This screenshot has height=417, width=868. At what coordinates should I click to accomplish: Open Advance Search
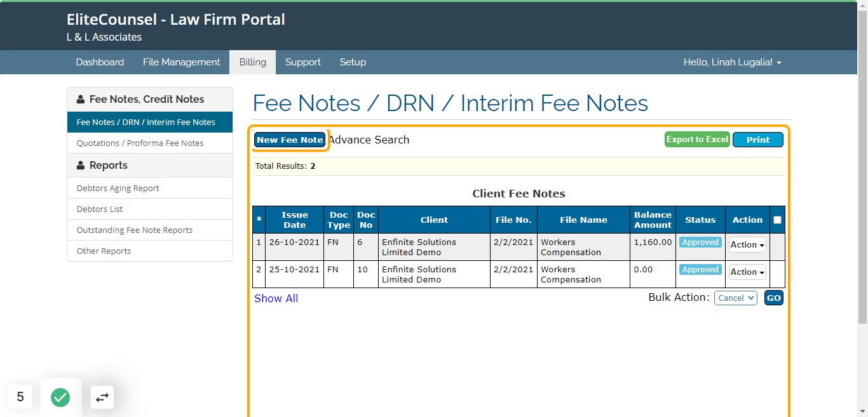(369, 140)
